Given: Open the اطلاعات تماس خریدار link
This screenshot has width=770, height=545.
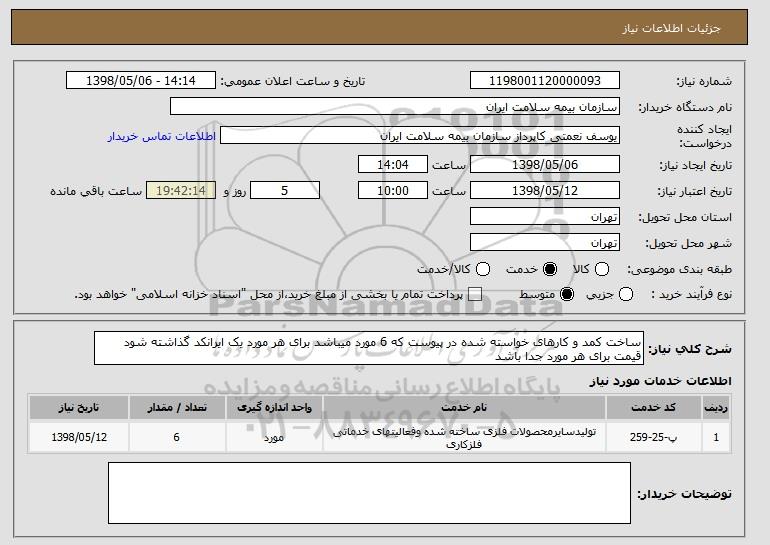Looking at the screenshot, I should tap(162, 136).
